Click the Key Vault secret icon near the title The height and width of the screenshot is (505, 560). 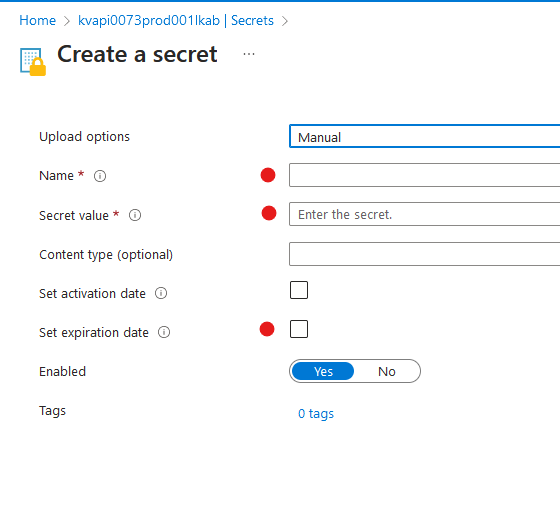pos(33,61)
